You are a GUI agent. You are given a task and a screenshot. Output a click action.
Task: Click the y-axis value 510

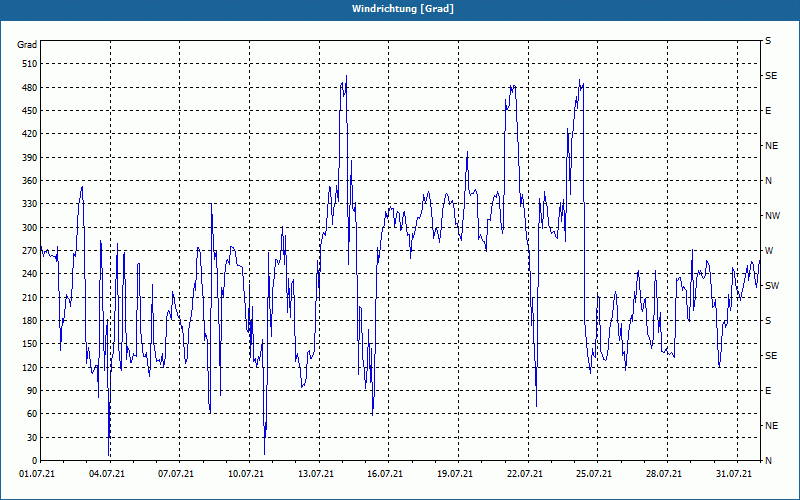click(29, 64)
